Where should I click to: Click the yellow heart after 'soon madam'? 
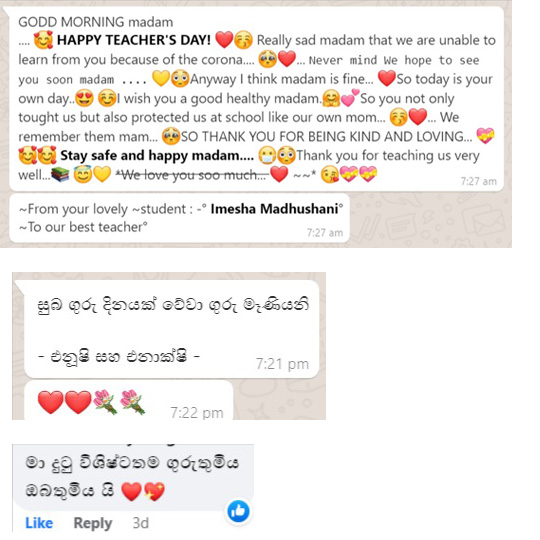click(161, 79)
